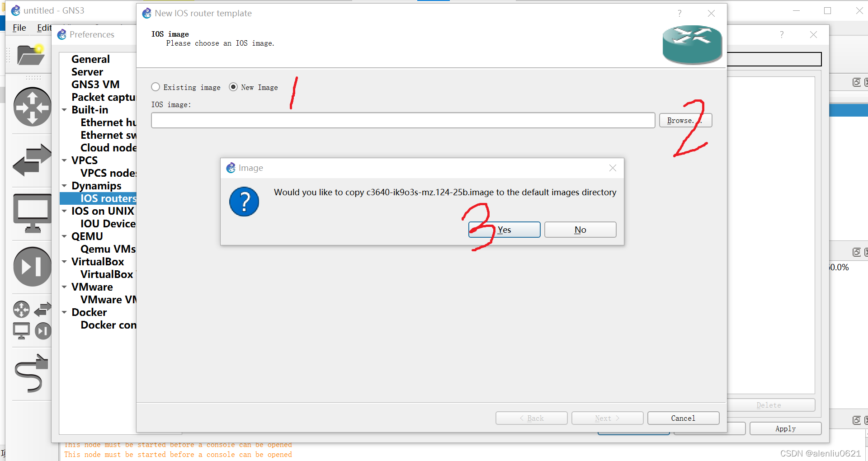The image size is (868, 461).
Task: Select New Image radio button
Action: [233, 87]
